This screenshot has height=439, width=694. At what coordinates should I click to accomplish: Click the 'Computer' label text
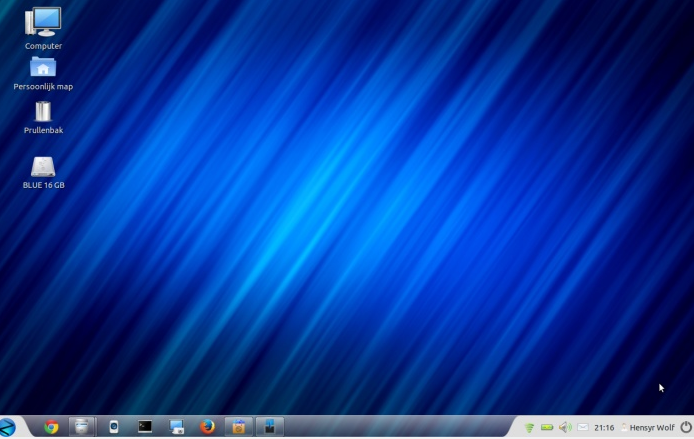43,46
